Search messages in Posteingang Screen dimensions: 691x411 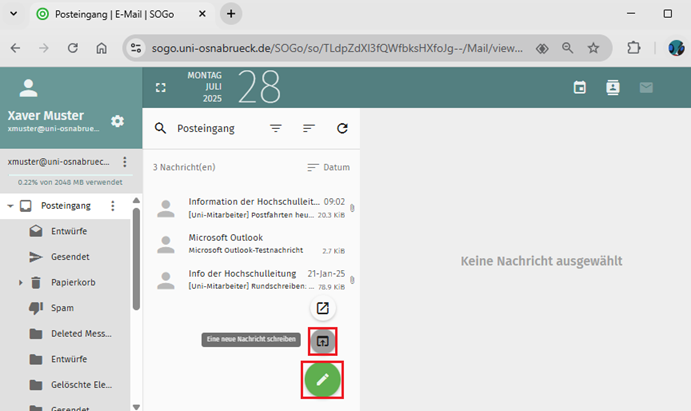[160, 128]
